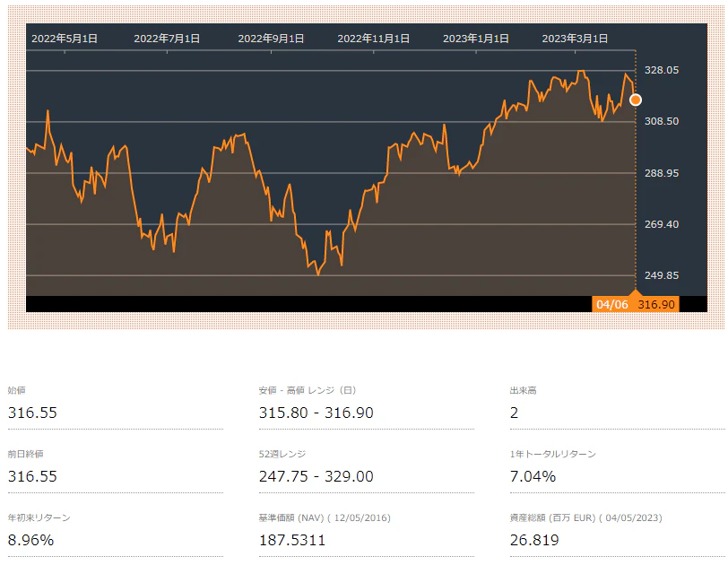Click the 年初来リターン value 8.96%
The height and width of the screenshot is (565, 728).
point(30,540)
